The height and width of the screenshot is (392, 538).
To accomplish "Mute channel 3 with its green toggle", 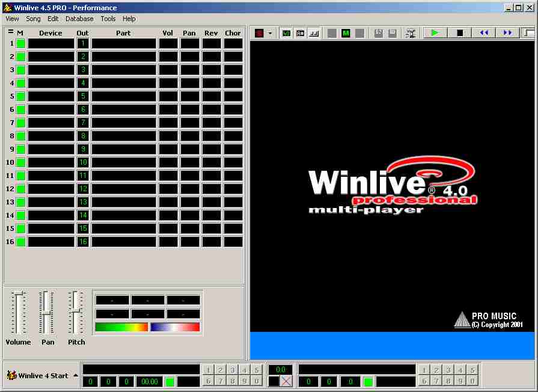I will [x=21, y=70].
